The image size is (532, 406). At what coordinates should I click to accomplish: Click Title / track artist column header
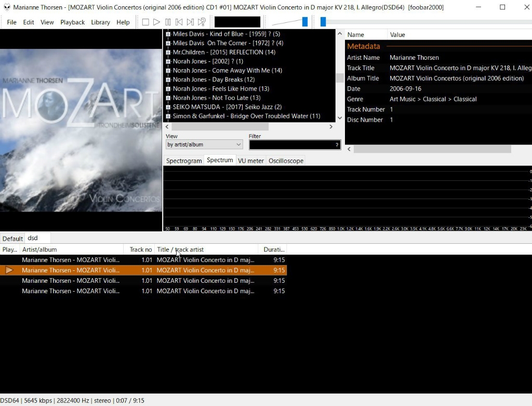[206, 250]
